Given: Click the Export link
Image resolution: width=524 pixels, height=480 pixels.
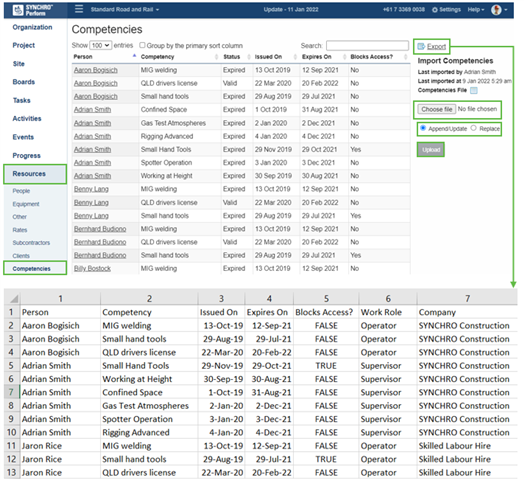Looking at the screenshot, I should click(x=436, y=46).
